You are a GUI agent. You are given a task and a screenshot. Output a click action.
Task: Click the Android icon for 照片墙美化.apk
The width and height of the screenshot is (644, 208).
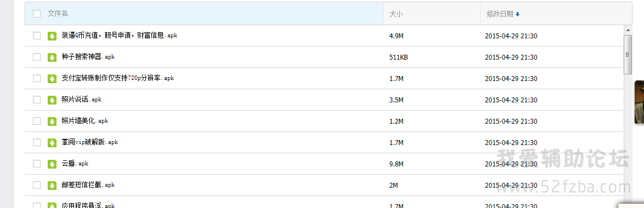(52, 121)
